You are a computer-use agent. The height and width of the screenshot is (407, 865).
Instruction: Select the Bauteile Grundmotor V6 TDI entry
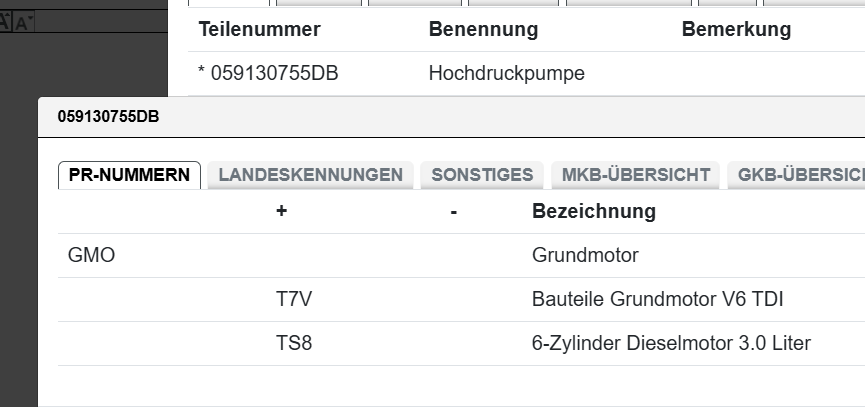tap(650, 299)
